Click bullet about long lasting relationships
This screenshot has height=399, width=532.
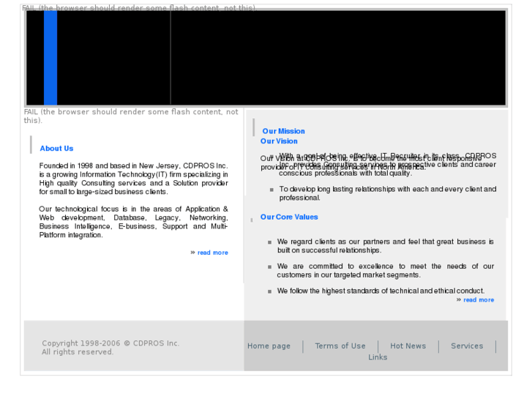pyautogui.click(x=388, y=193)
